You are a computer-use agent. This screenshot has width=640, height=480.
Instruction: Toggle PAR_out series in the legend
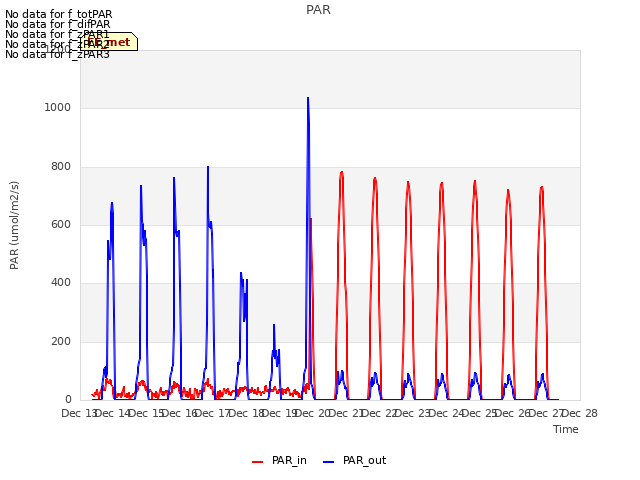pyautogui.click(x=354, y=461)
